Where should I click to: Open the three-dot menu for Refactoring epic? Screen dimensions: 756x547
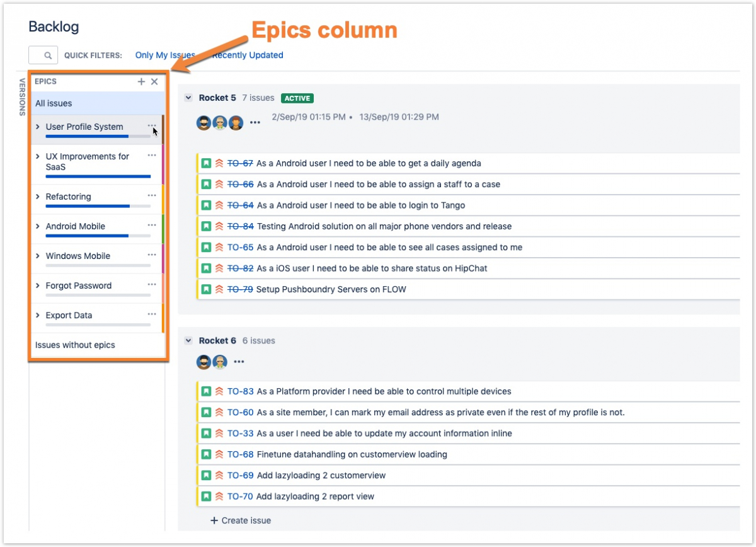tap(152, 195)
